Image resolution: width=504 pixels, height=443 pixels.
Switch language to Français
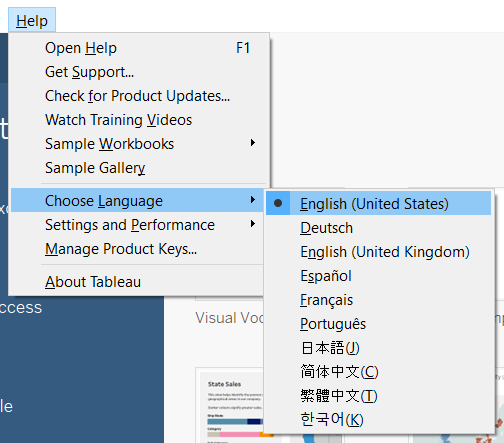coord(378,300)
